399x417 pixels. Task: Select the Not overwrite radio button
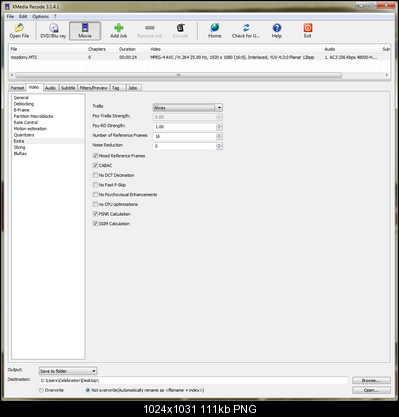88,390
